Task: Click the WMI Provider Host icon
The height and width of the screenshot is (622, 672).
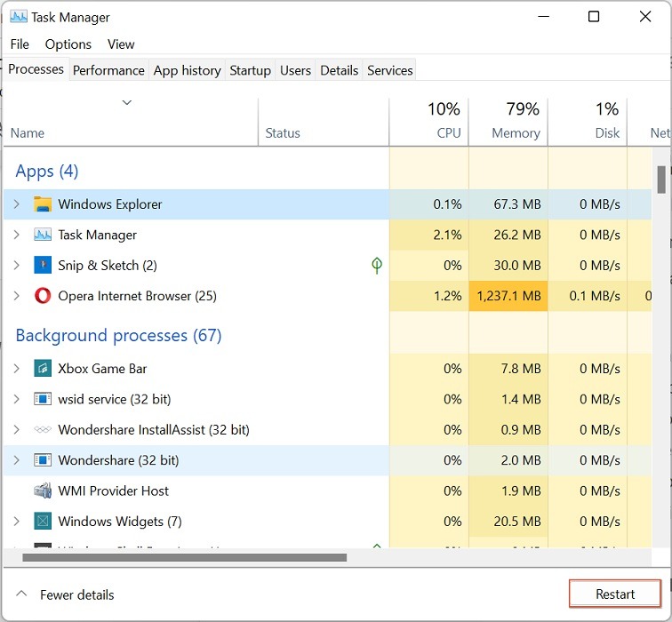Action: click(43, 490)
